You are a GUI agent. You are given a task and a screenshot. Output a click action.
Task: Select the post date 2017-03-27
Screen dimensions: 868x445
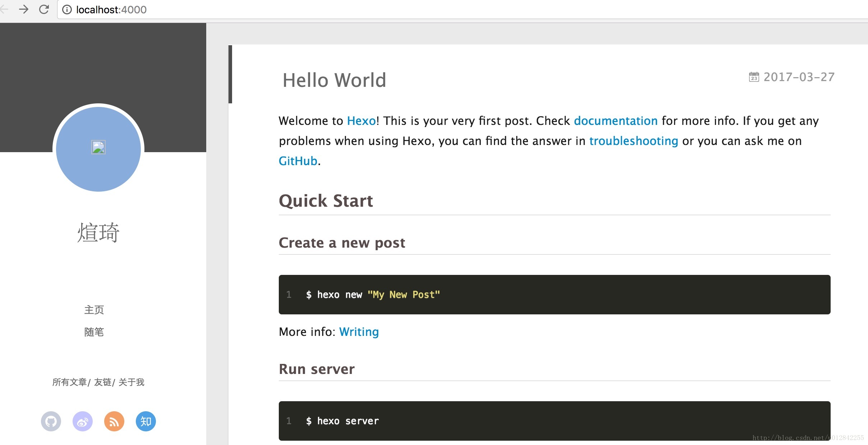click(x=799, y=77)
